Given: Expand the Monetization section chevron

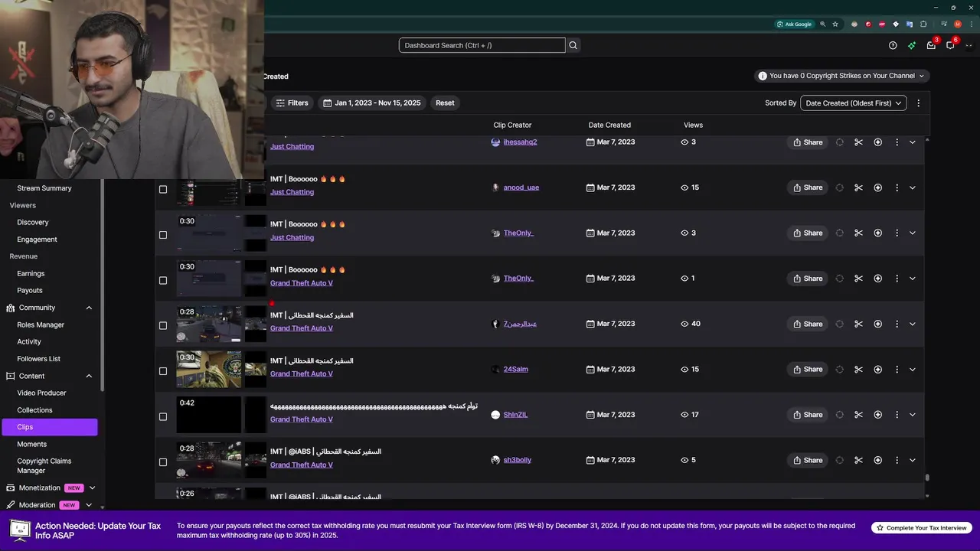Looking at the screenshot, I should tap(92, 487).
